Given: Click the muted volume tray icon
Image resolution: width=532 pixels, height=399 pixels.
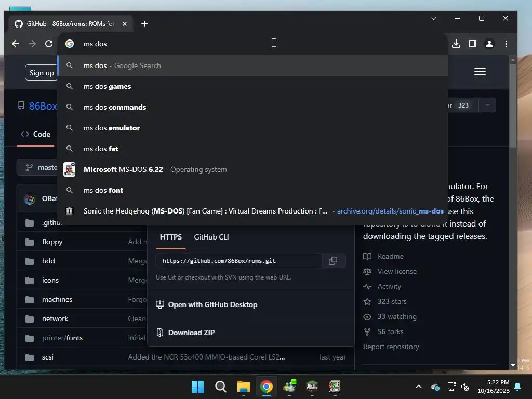Looking at the screenshot, I should 465,387.
